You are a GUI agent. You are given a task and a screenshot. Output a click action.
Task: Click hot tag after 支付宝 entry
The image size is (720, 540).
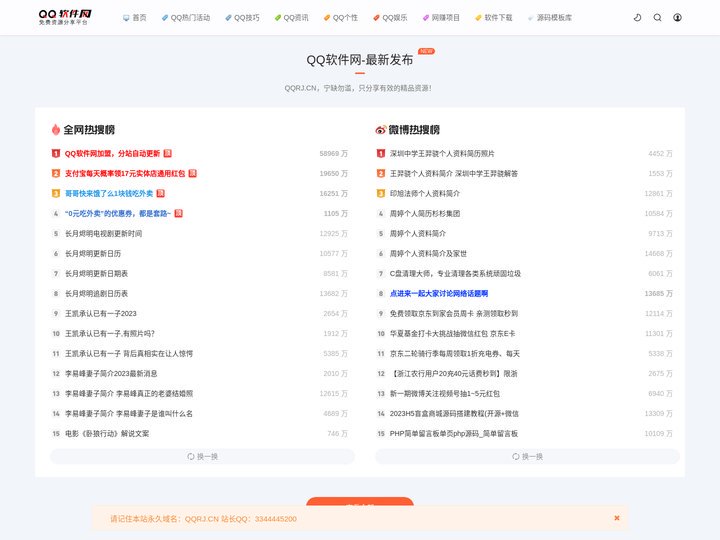(193, 173)
